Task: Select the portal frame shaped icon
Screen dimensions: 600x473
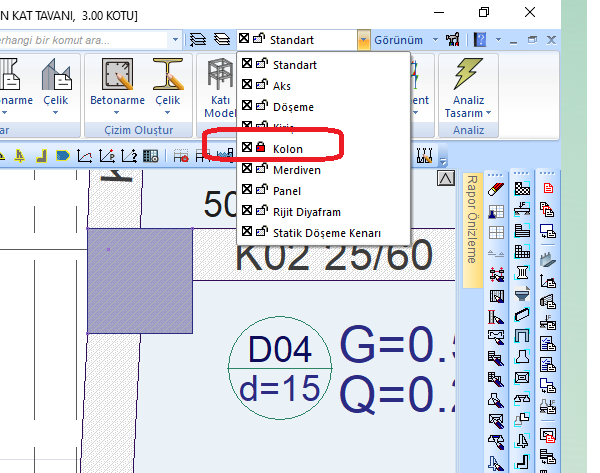Action: (x=522, y=336)
